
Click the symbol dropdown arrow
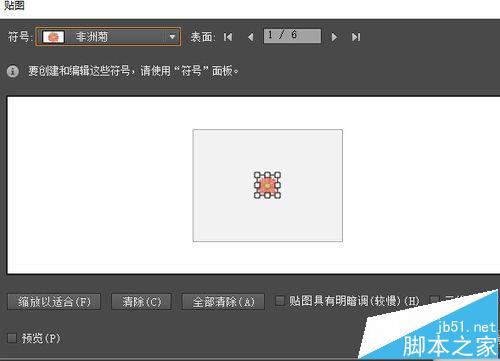[x=172, y=37]
